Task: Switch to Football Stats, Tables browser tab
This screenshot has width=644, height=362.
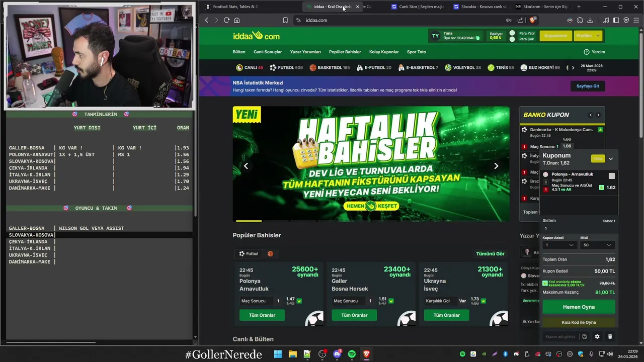Action: coord(231,7)
